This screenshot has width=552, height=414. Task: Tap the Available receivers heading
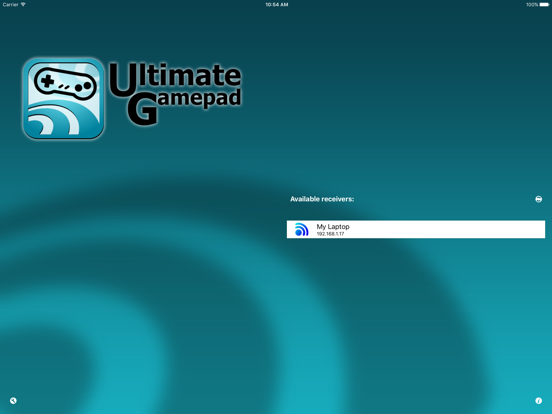tap(322, 199)
